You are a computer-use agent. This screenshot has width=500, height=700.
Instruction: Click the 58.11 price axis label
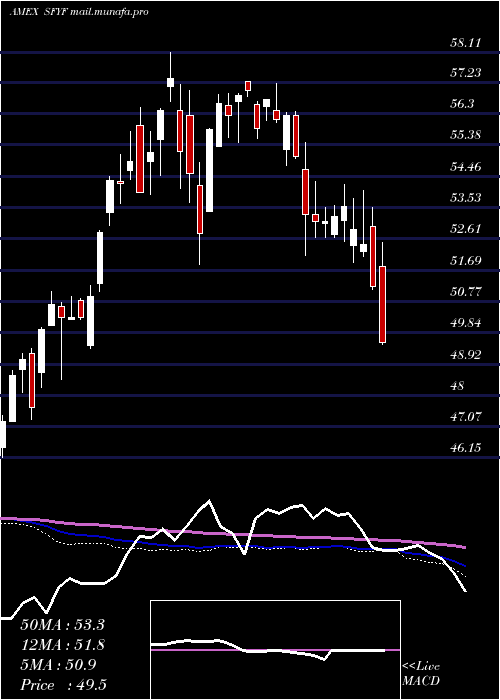coord(465,43)
